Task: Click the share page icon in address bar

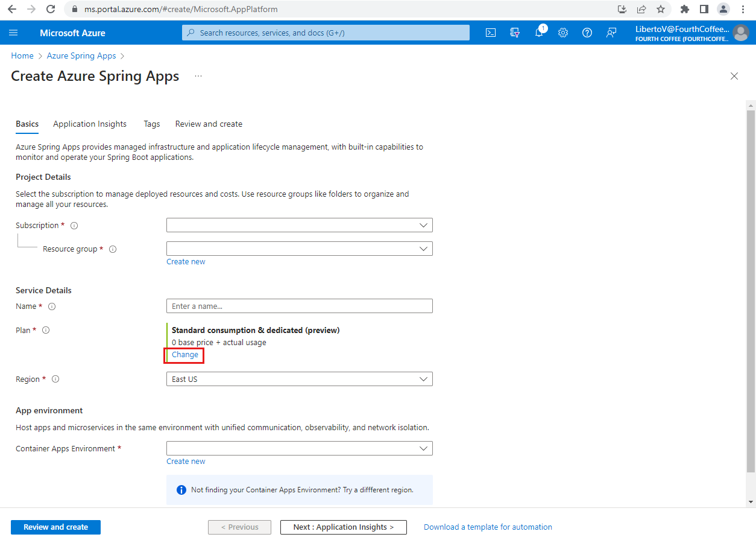Action: [x=641, y=9]
